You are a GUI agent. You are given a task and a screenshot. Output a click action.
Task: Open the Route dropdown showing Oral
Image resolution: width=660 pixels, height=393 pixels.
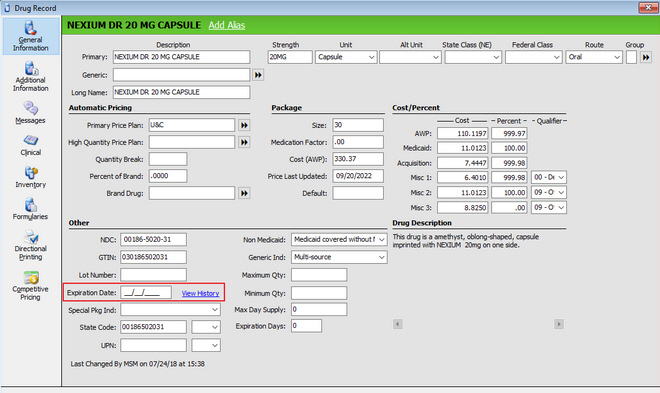click(x=594, y=57)
